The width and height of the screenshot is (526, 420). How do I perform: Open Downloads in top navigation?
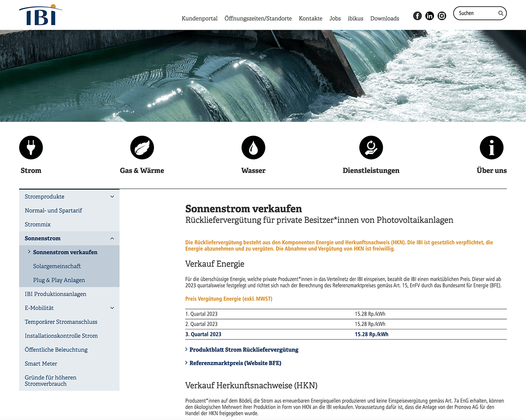pyautogui.click(x=385, y=18)
